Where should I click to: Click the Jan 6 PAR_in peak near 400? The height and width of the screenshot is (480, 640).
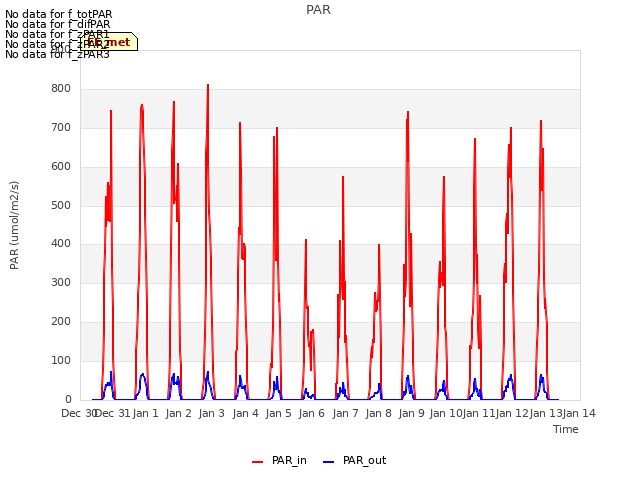point(306,241)
